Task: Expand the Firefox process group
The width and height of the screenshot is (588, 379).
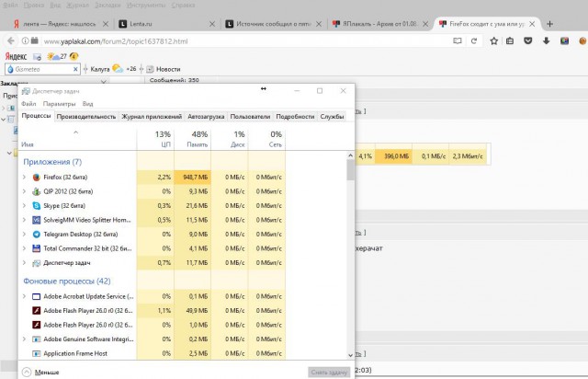Action: 25,178
